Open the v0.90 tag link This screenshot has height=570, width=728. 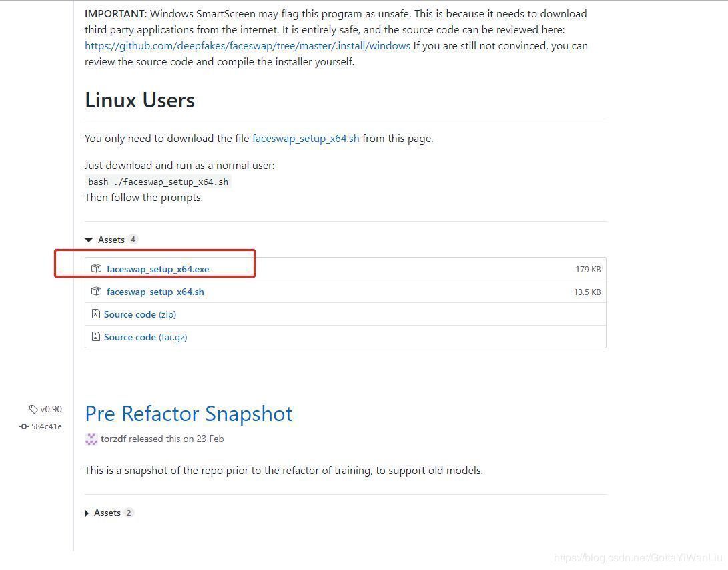point(51,409)
